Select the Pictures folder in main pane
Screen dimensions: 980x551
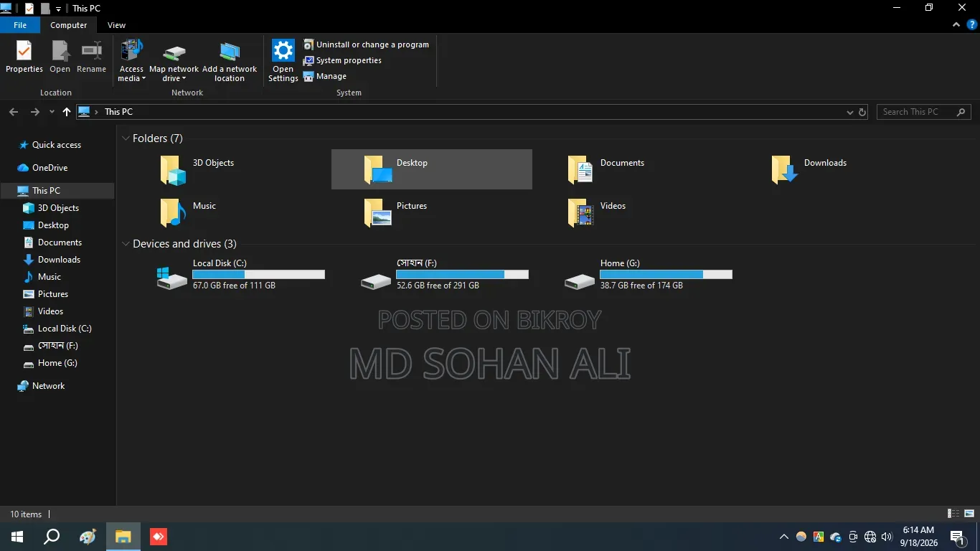click(432, 212)
